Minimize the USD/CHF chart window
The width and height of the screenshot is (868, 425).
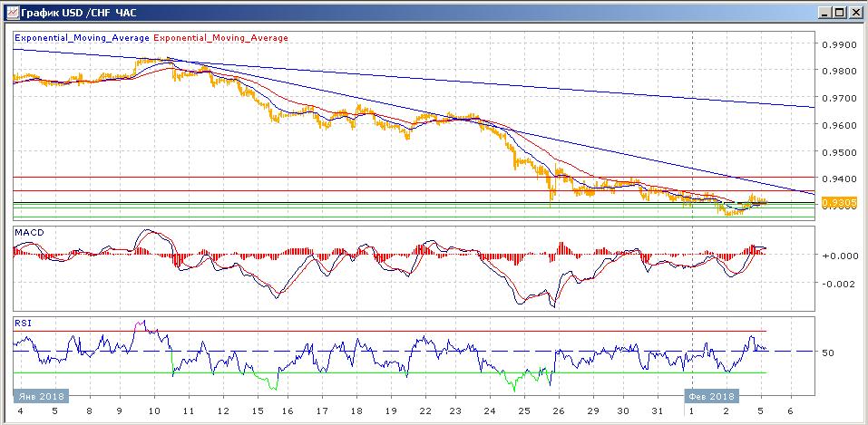click(824, 12)
